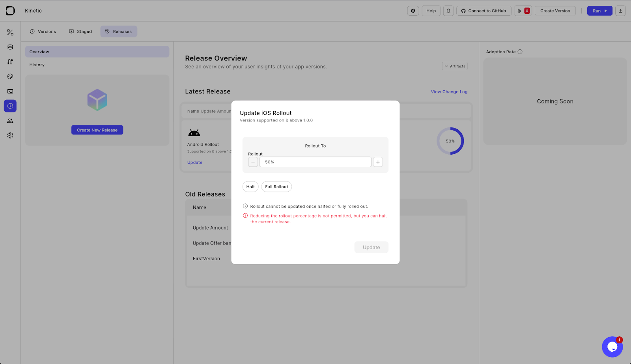This screenshot has width=631, height=364.
Task: Open the team members sidebar icon
Action: 10,121
